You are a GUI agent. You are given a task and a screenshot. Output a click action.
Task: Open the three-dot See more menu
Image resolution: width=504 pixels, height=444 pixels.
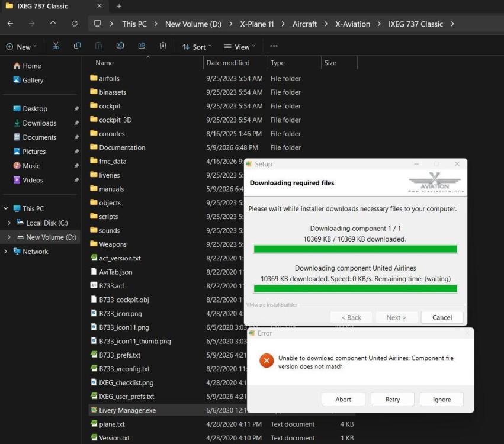(274, 46)
